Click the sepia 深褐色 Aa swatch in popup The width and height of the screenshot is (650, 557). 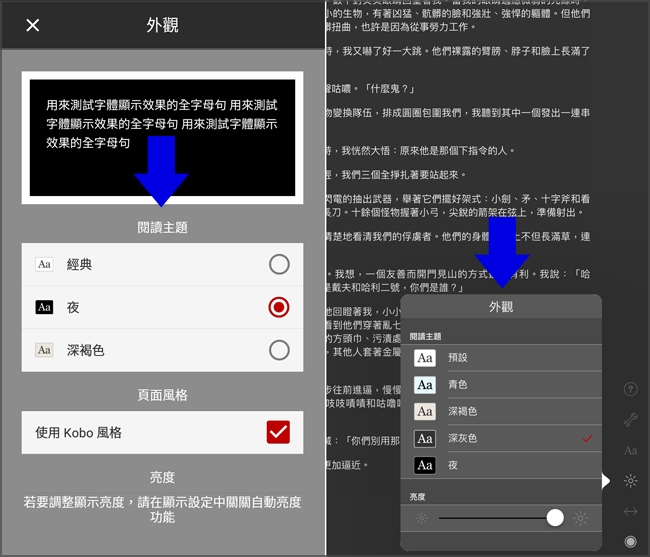pyautogui.click(x=425, y=412)
